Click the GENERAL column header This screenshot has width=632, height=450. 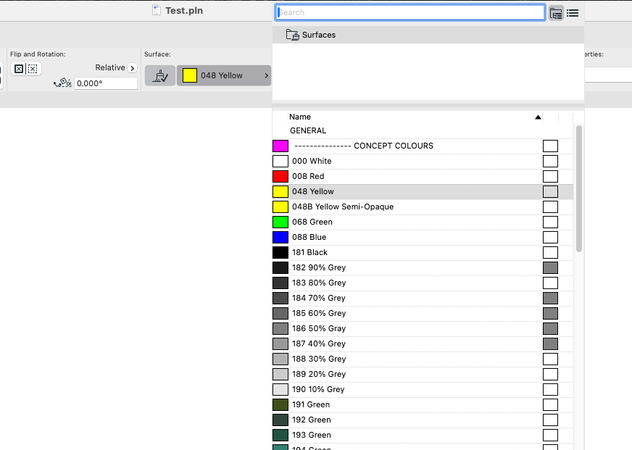(x=308, y=131)
